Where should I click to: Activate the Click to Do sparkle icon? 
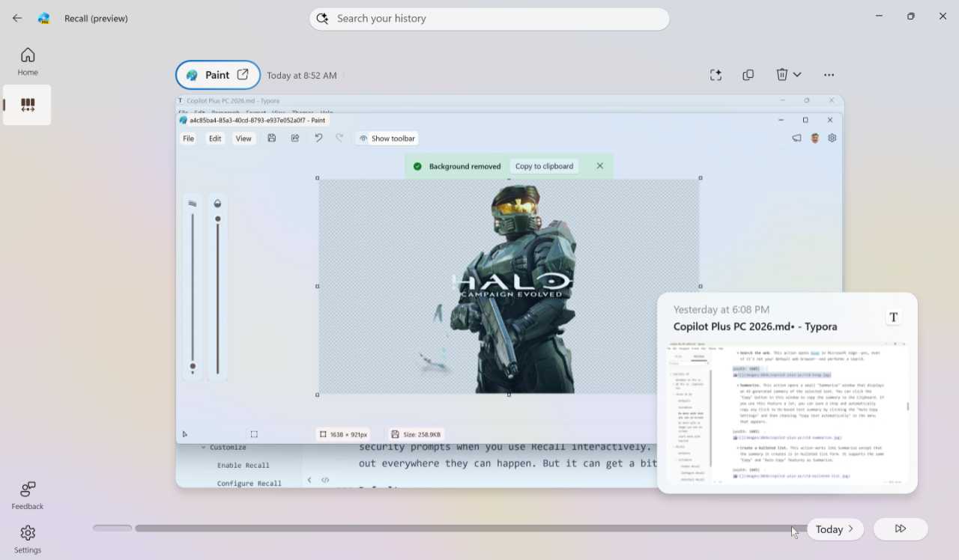(x=716, y=75)
